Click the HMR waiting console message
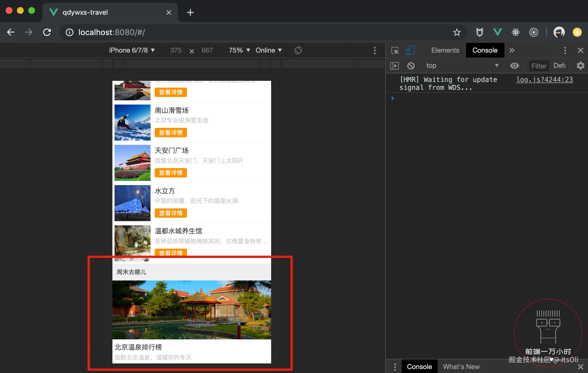The image size is (588, 373). tap(448, 84)
